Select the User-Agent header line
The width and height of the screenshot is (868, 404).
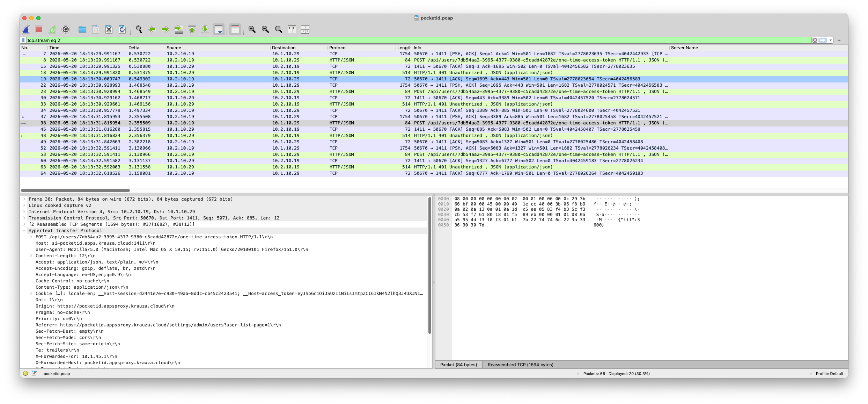pos(223,250)
